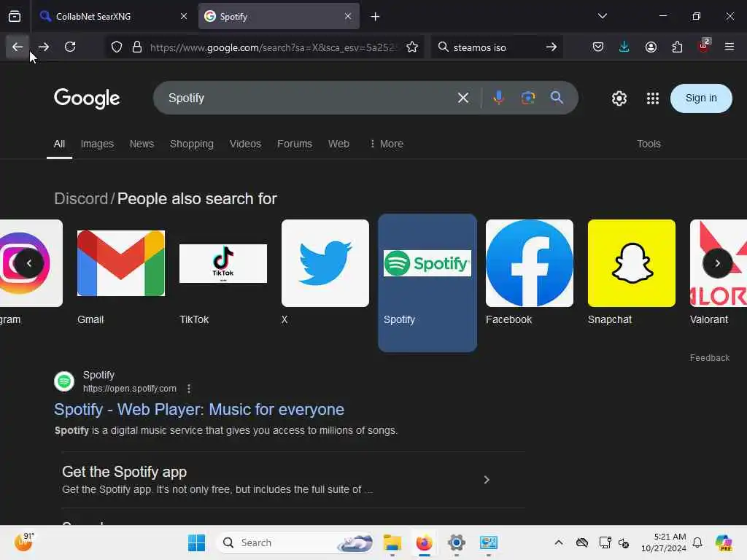Select the highlighted Spotify card
The width and height of the screenshot is (747, 560).
[x=427, y=283]
